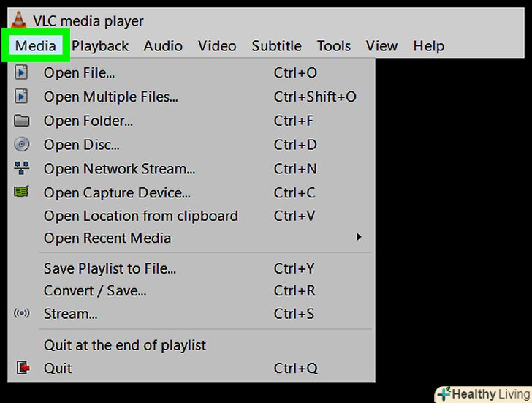Click the Open Network Stream icon
This screenshot has width=532, height=403.
[22, 169]
